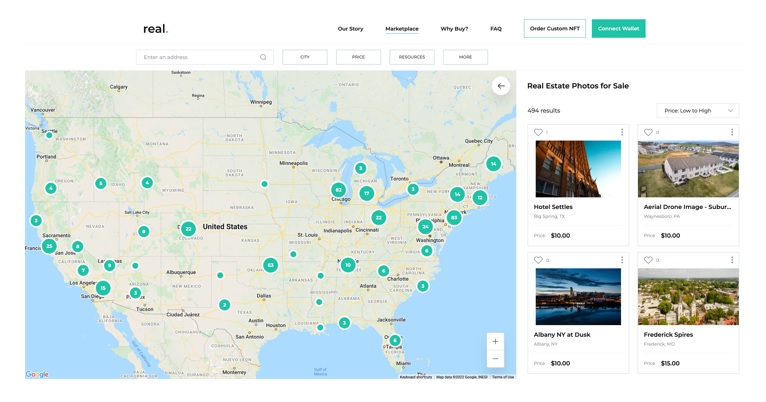This screenshot has width=766, height=402.
Task: Select the 83 cluster marker at New York
Action: 454,217
